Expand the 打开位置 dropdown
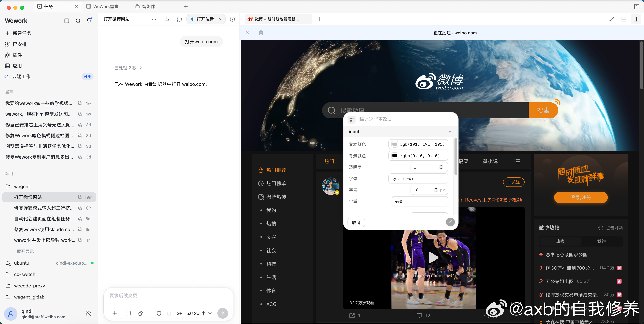 (x=221, y=19)
